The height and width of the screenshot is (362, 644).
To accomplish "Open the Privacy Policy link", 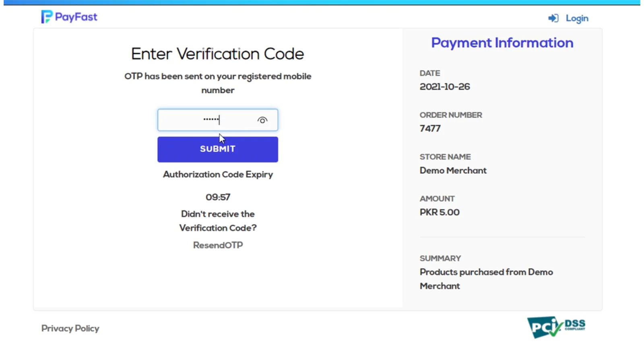I will point(70,329).
